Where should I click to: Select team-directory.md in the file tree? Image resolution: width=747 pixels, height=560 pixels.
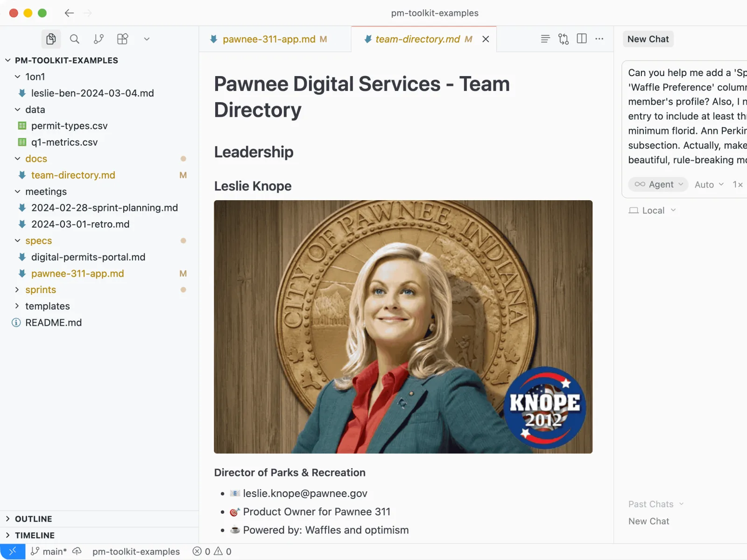point(73,175)
